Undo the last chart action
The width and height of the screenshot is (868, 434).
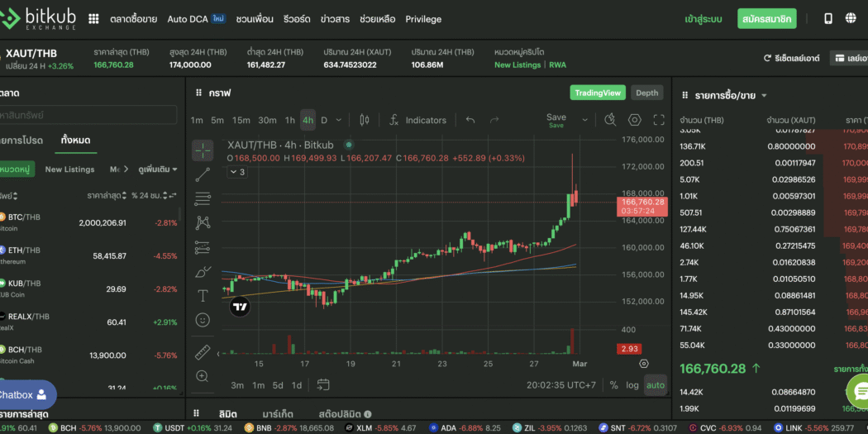pyautogui.click(x=470, y=120)
